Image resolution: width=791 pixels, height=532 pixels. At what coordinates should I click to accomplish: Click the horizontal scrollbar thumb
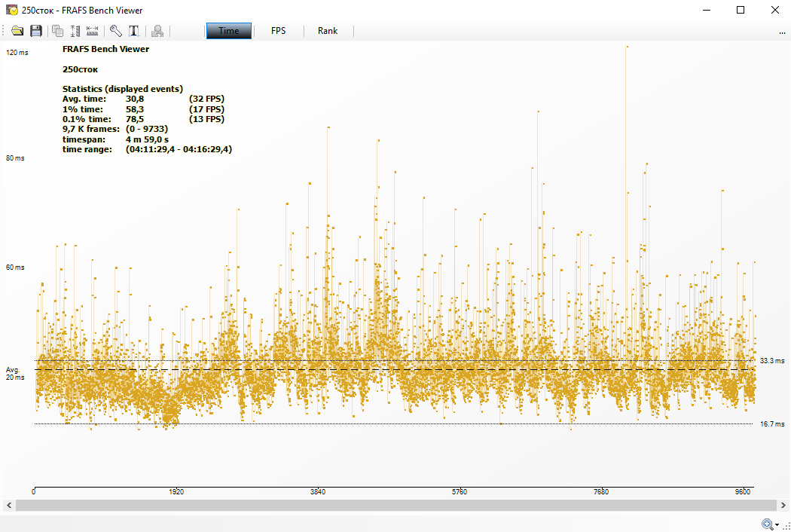pos(395,505)
